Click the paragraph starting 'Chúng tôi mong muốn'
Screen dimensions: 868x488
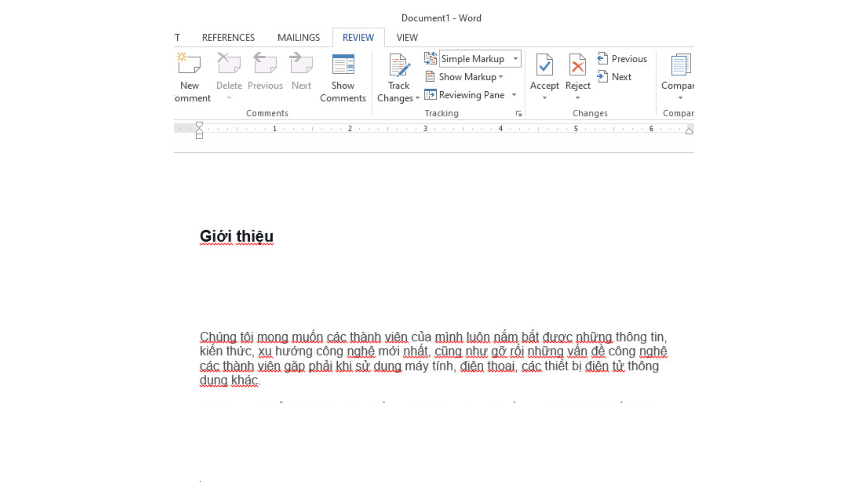point(434,358)
